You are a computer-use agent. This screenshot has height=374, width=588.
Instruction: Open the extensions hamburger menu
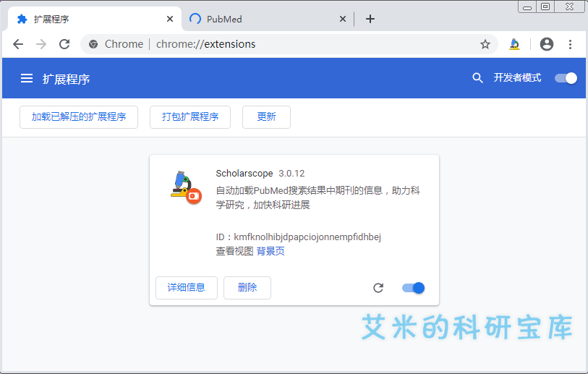pos(27,78)
